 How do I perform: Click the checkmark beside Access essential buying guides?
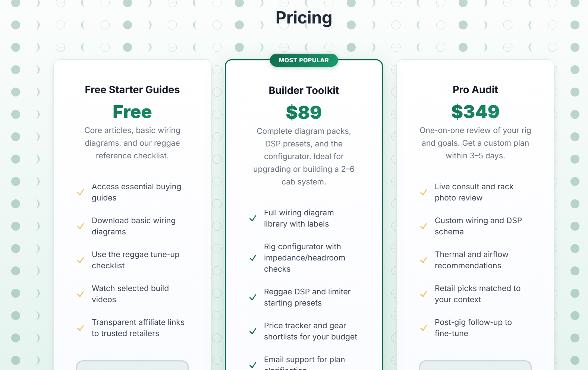(x=81, y=192)
